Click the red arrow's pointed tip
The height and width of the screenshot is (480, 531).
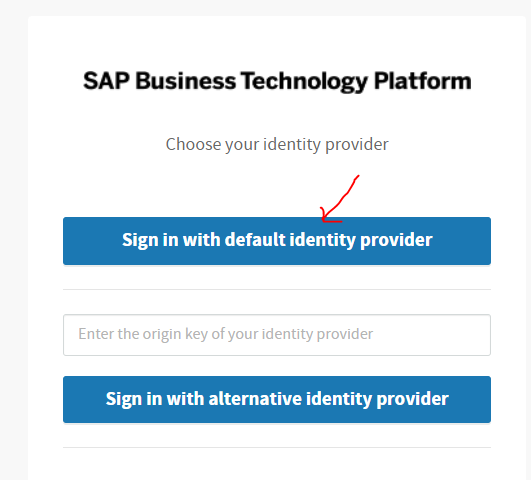tap(322, 221)
